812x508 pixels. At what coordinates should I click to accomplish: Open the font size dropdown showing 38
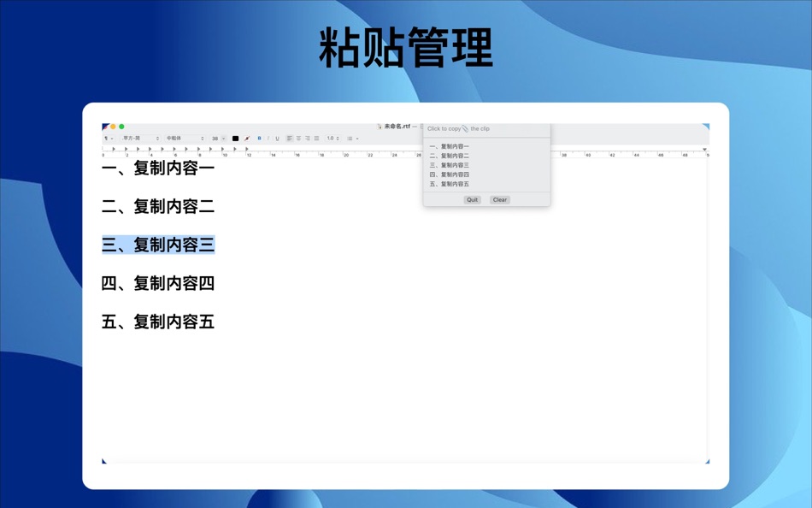click(219, 138)
